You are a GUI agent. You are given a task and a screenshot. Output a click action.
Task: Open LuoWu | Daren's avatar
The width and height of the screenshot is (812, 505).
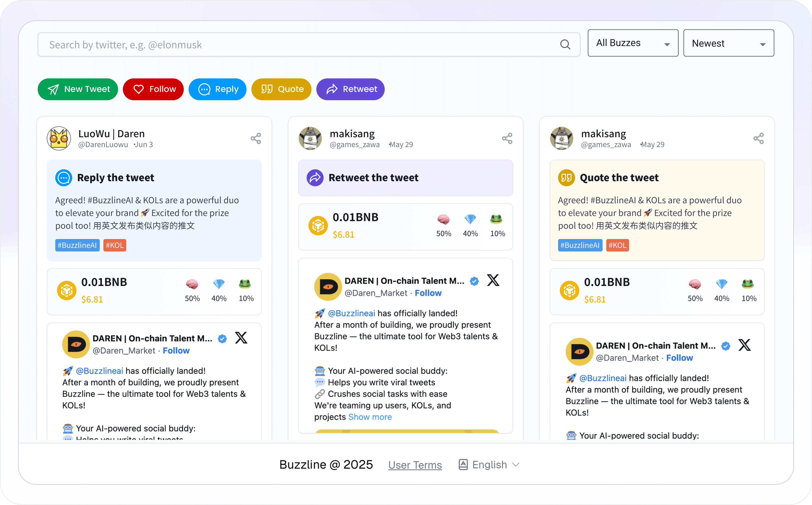[59, 138]
